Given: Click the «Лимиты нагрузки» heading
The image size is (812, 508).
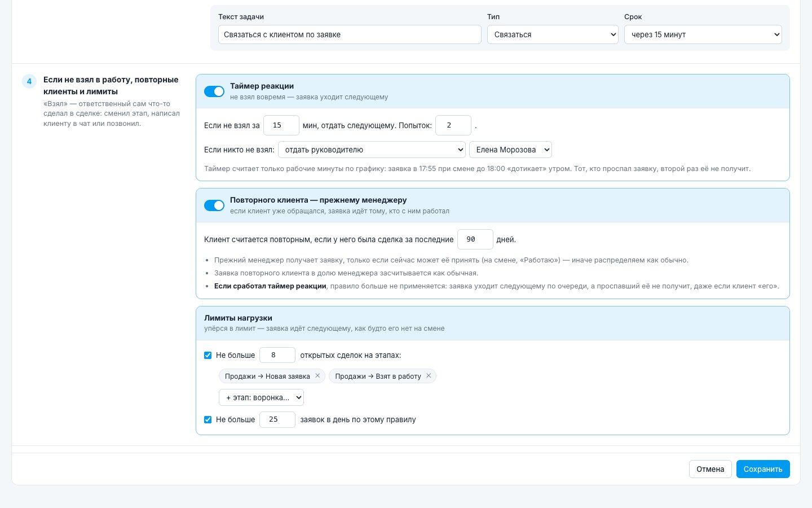Looking at the screenshot, I should tap(238, 318).
